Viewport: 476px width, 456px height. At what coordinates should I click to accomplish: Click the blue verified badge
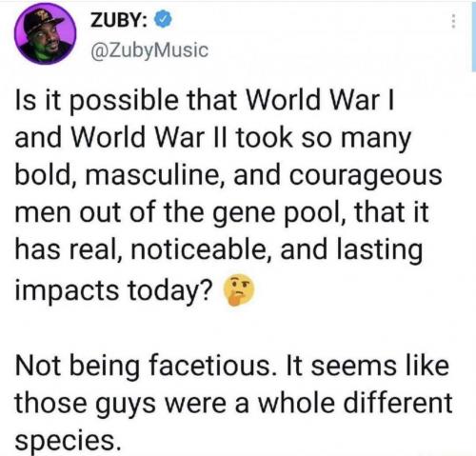[163, 20]
